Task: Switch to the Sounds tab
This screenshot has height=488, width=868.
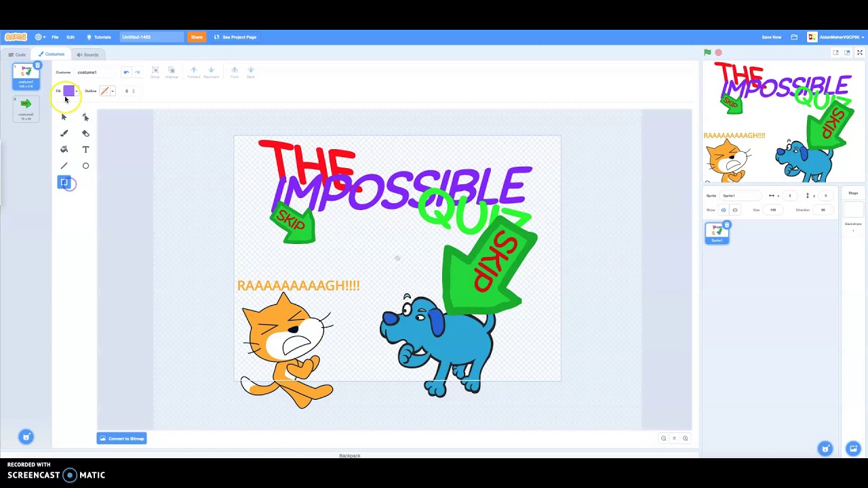Action: [x=87, y=55]
